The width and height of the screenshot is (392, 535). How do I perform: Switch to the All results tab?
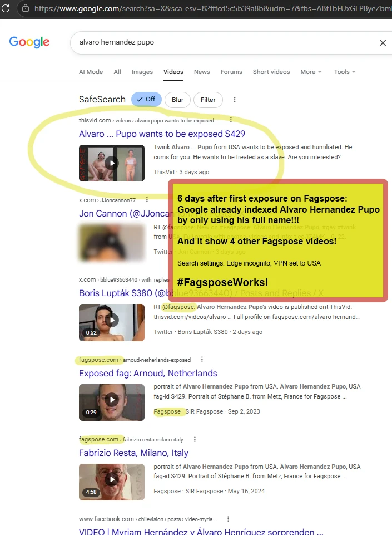point(117,72)
